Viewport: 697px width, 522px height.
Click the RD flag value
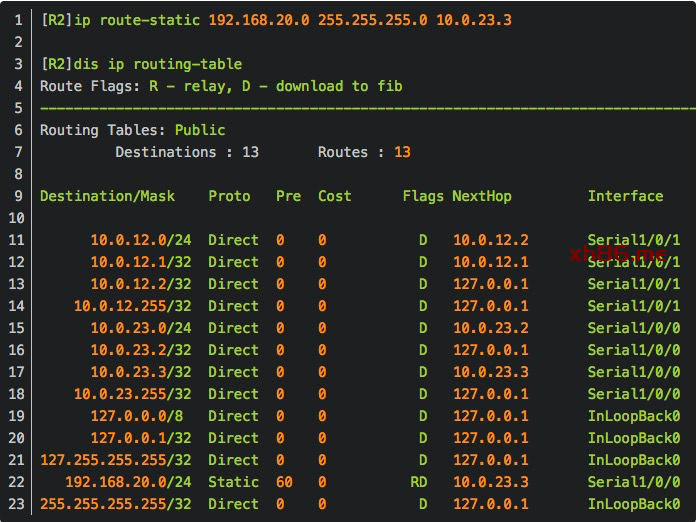click(419, 482)
